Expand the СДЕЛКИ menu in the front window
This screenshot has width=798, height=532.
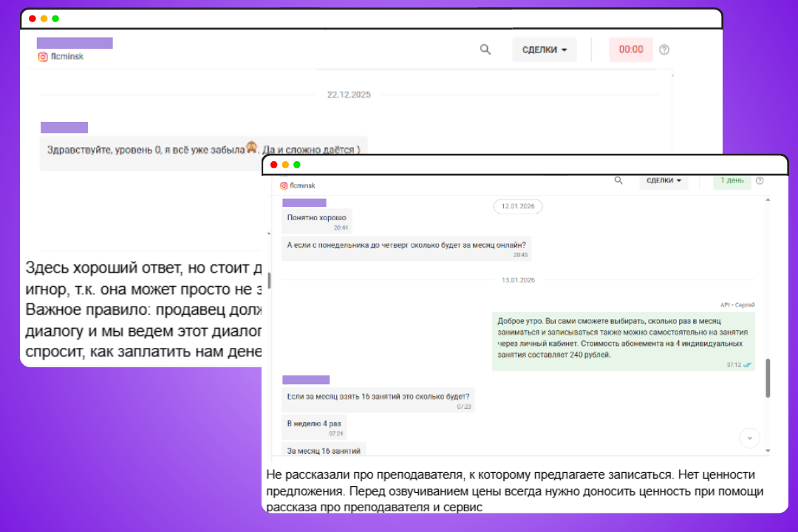coord(663,180)
